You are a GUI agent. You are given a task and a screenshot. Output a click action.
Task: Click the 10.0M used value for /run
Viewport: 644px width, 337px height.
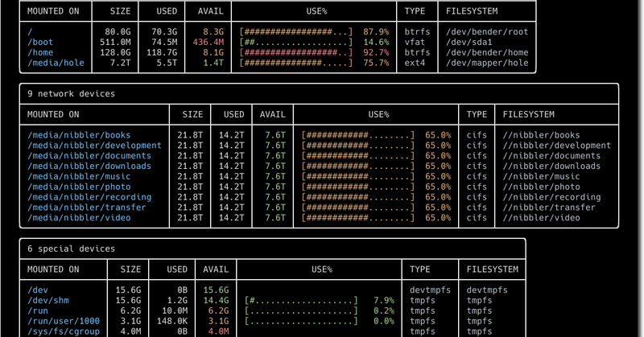coord(175,310)
